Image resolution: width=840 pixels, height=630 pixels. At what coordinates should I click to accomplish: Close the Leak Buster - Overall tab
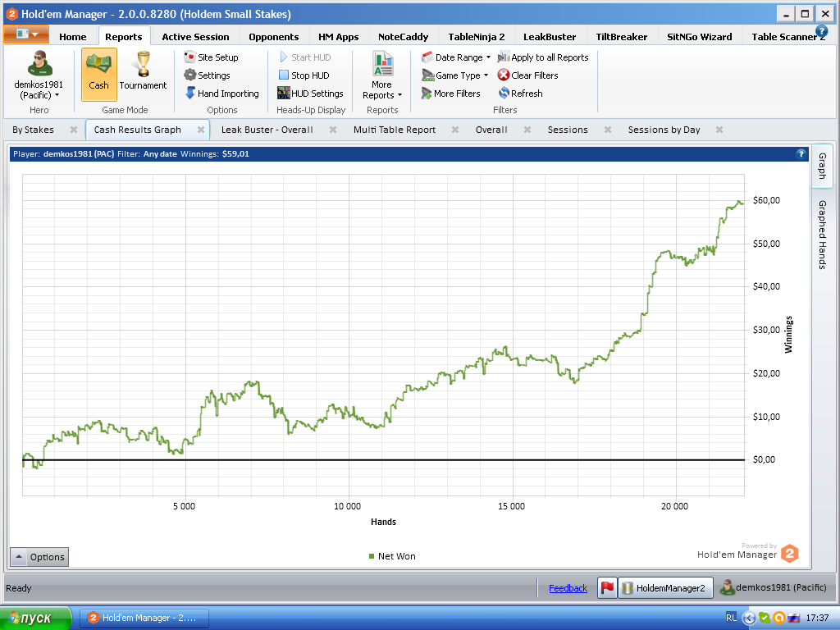[333, 130]
